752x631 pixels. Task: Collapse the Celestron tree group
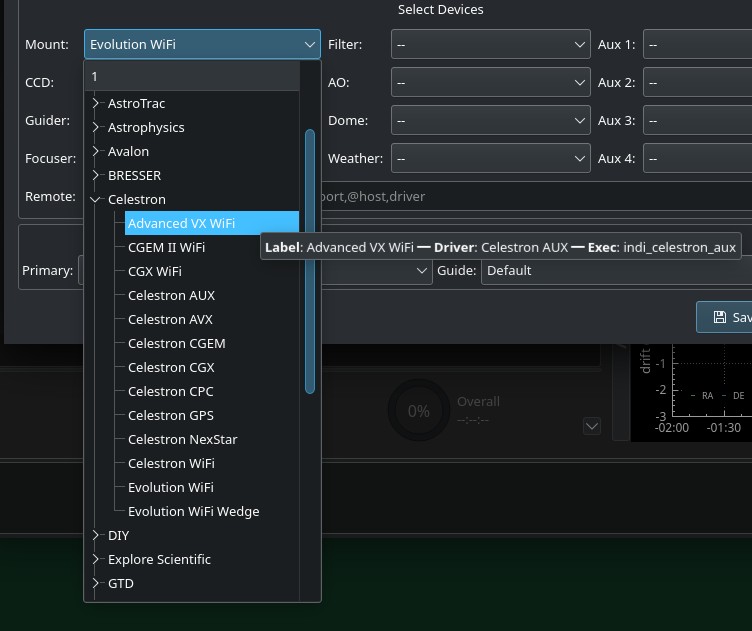tap(95, 199)
